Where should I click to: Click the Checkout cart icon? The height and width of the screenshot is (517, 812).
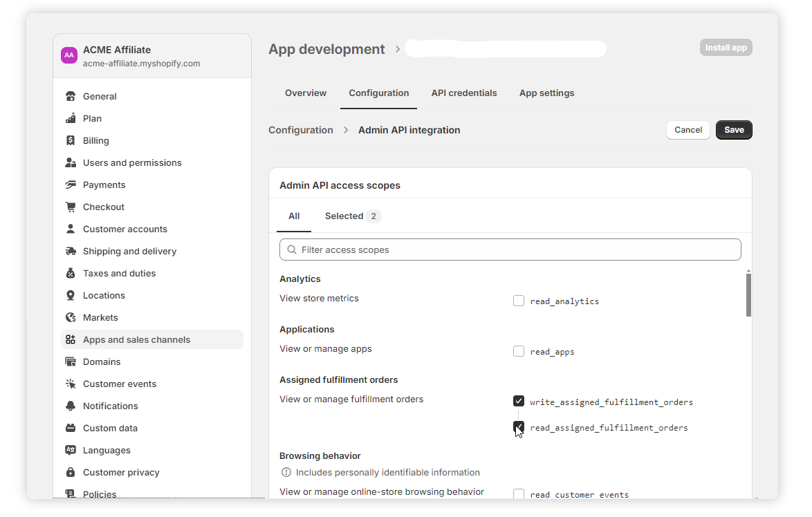click(x=71, y=207)
